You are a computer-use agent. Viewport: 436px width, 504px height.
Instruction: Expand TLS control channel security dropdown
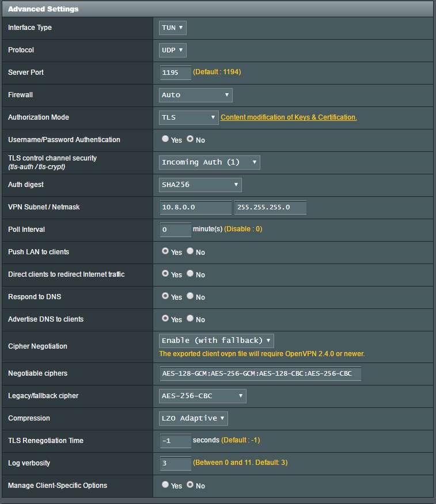[x=210, y=162]
